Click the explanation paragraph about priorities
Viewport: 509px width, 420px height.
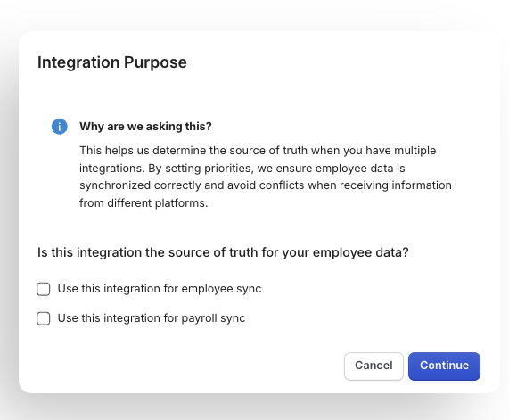point(266,177)
